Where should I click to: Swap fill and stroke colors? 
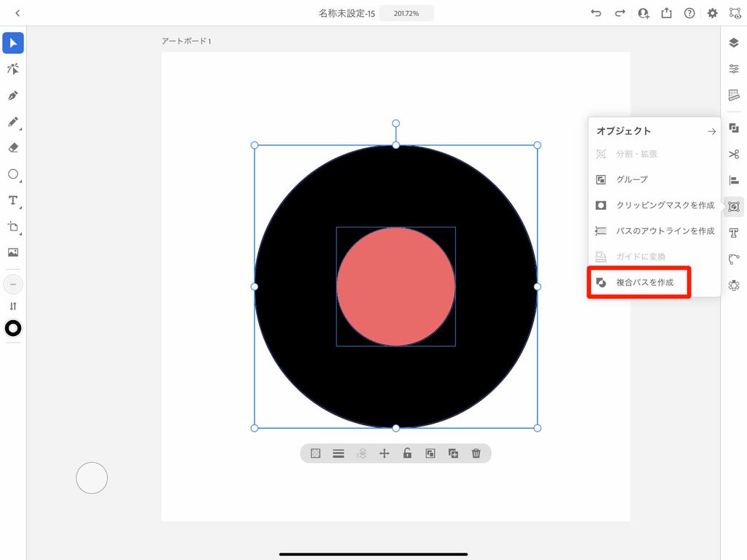[x=13, y=306]
